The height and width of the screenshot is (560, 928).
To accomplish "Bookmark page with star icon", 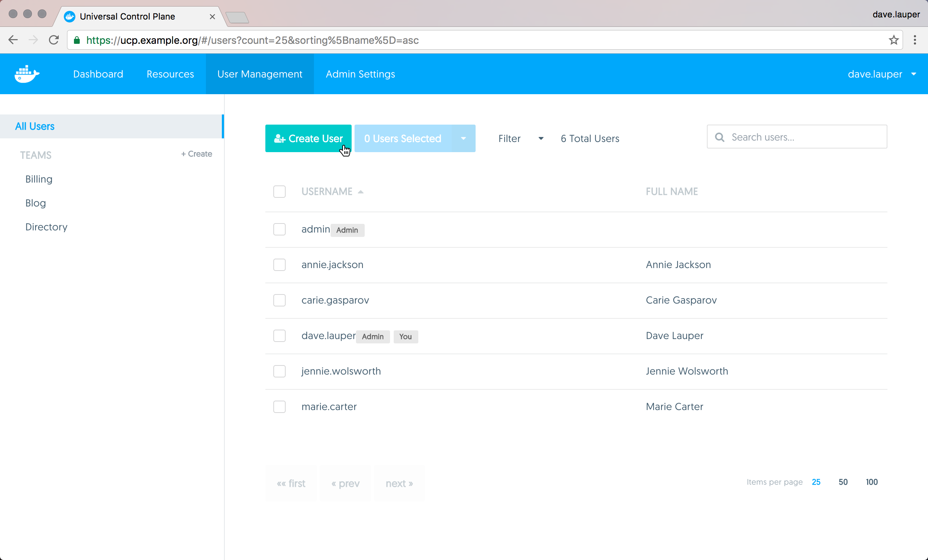I will [893, 40].
